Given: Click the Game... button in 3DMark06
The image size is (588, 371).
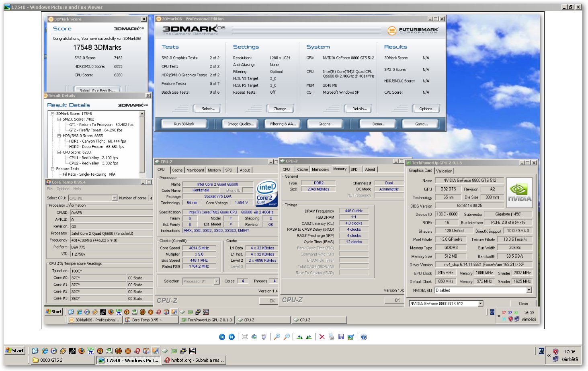Looking at the screenshot, I should coord(421,124).
